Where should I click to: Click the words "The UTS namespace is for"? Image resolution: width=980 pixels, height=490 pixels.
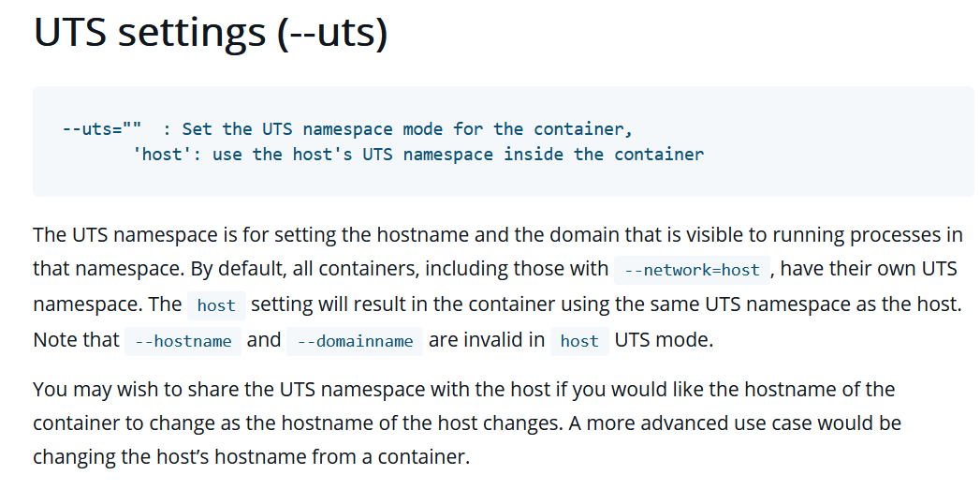(x=139, y=234)
